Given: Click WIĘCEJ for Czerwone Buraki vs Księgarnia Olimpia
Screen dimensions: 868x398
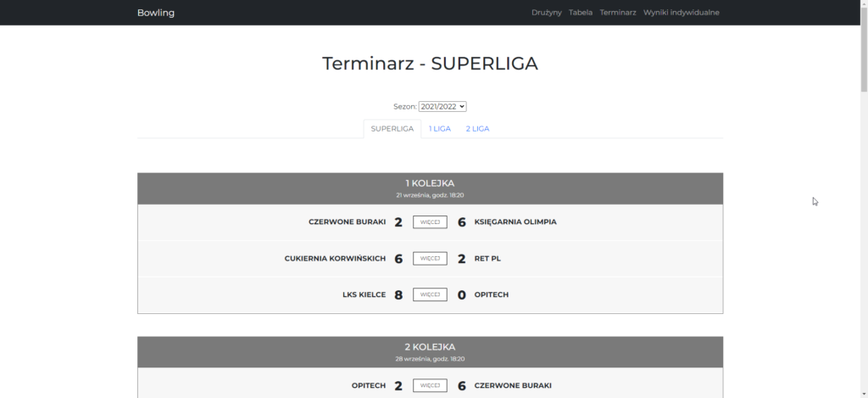Looking at the screenshot, I should coord(430,221).
